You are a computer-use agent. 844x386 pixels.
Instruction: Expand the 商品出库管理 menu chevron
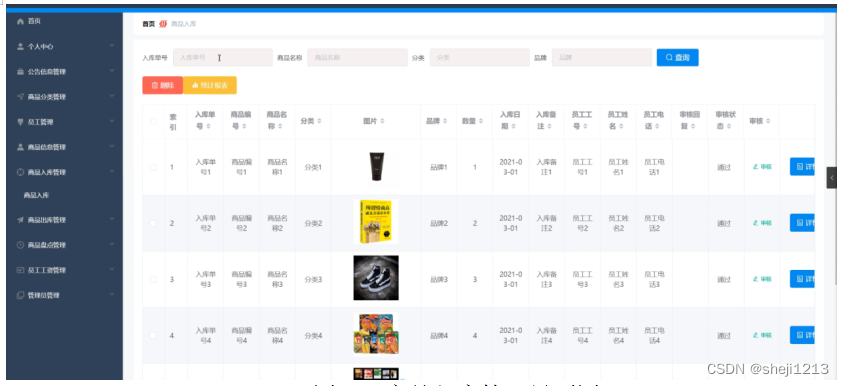[111, 219]
